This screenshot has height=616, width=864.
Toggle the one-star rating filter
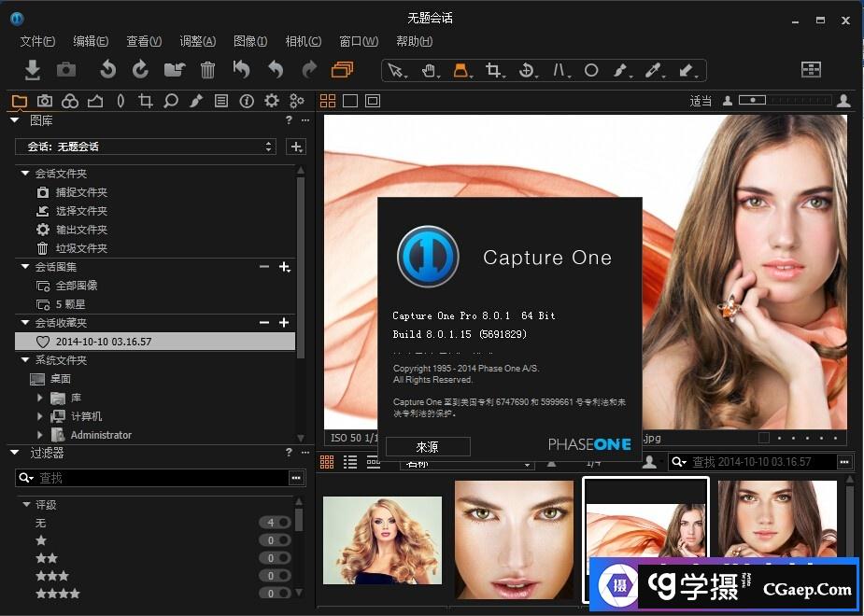(276, 540)
